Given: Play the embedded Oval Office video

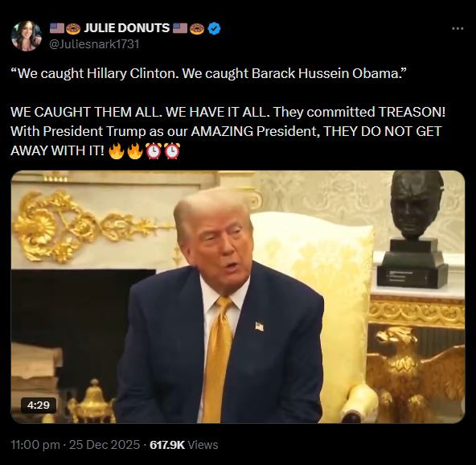Looking at the screenshot, I should [238, 297].
